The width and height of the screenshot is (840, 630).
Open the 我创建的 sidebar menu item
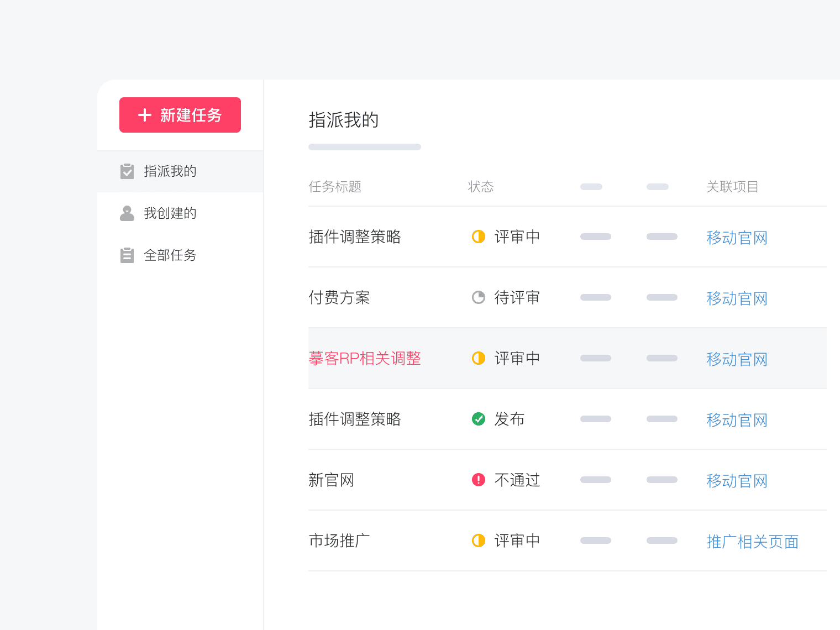pos(170,213)
